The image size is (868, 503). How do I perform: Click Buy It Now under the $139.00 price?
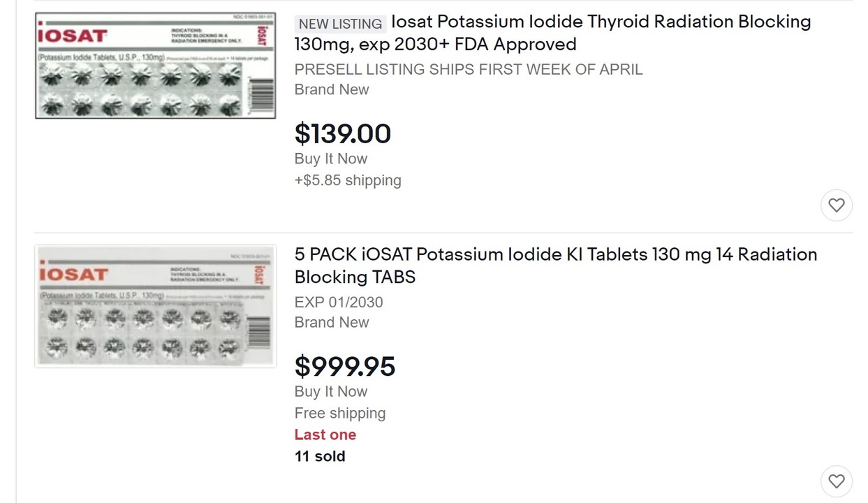coord(331,159)
